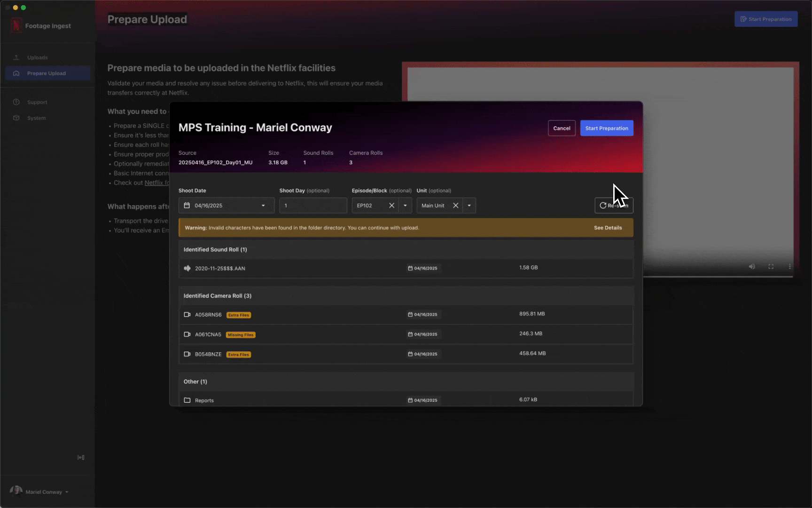This screenshot has height=508, width=812.
Task: Click into the Shoot Day field
Action: (313, 206)
